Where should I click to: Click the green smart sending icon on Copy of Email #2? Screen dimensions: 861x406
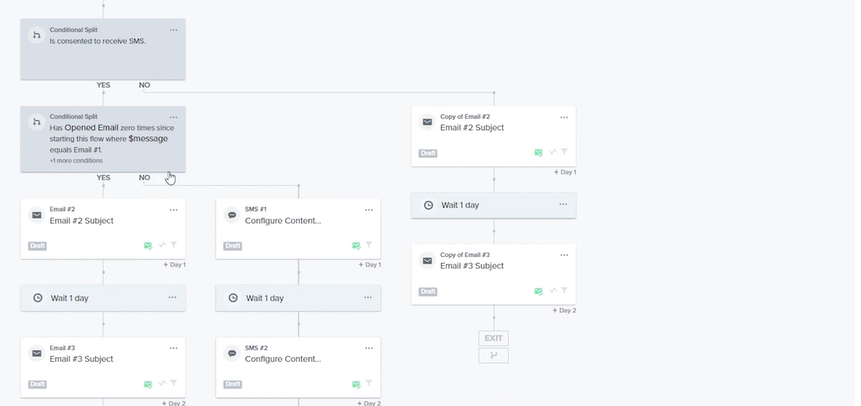538,152
